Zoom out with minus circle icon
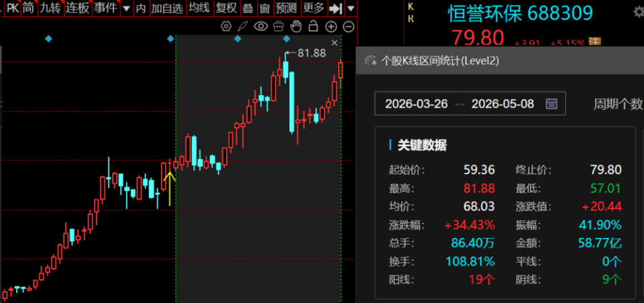Viewport: 644px width, 303px height. (x=348, y=27)
